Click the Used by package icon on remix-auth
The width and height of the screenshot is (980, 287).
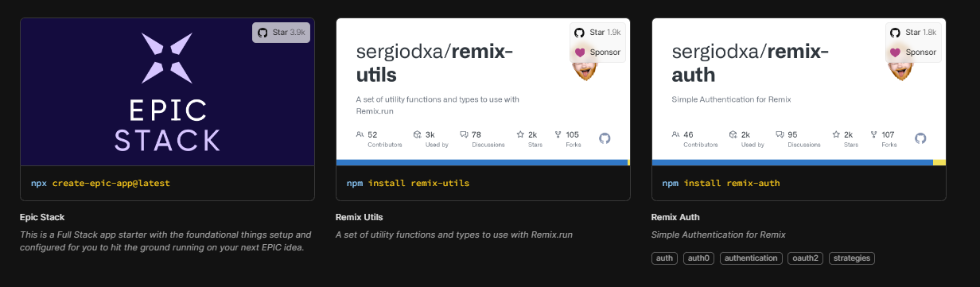point(733,134)
